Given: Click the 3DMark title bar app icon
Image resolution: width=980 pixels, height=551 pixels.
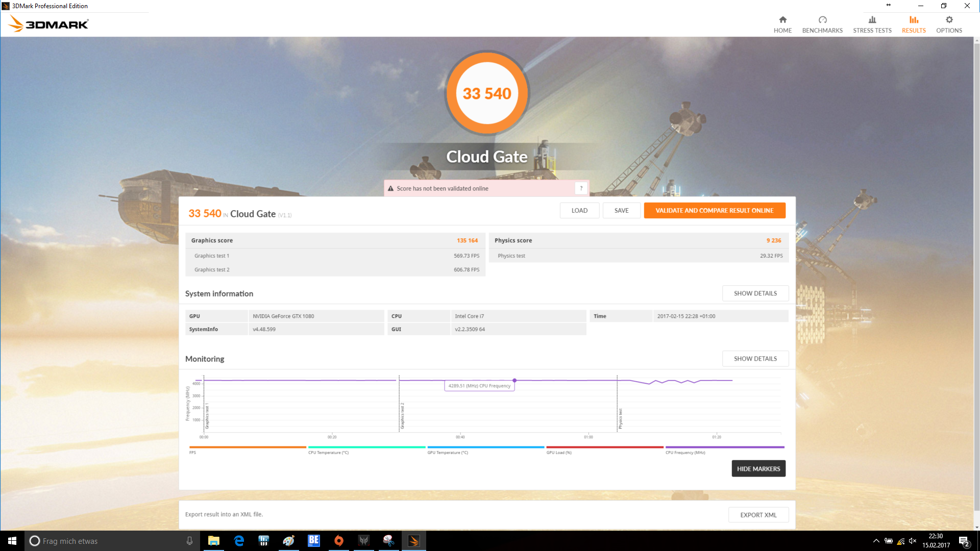Looking at the screenshot, I should click(x=6, y=6).
